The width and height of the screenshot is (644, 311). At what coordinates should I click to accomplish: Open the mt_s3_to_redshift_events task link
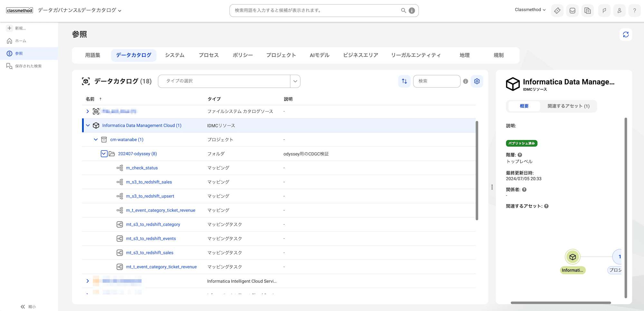151,239
